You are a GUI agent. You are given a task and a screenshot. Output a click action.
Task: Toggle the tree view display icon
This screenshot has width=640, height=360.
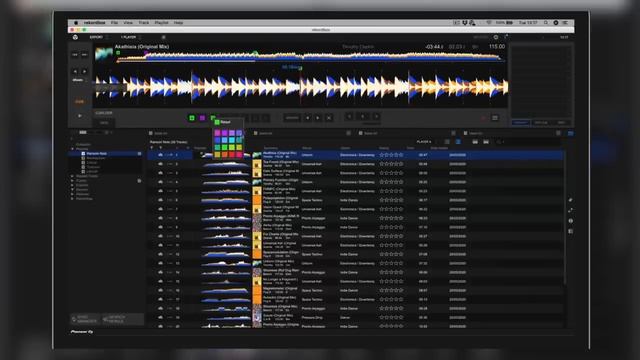(83, 133)
